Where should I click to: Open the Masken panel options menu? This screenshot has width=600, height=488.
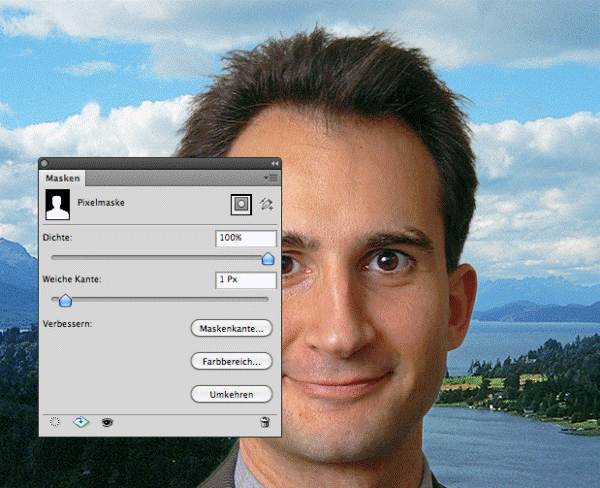(x=272, y=177)
